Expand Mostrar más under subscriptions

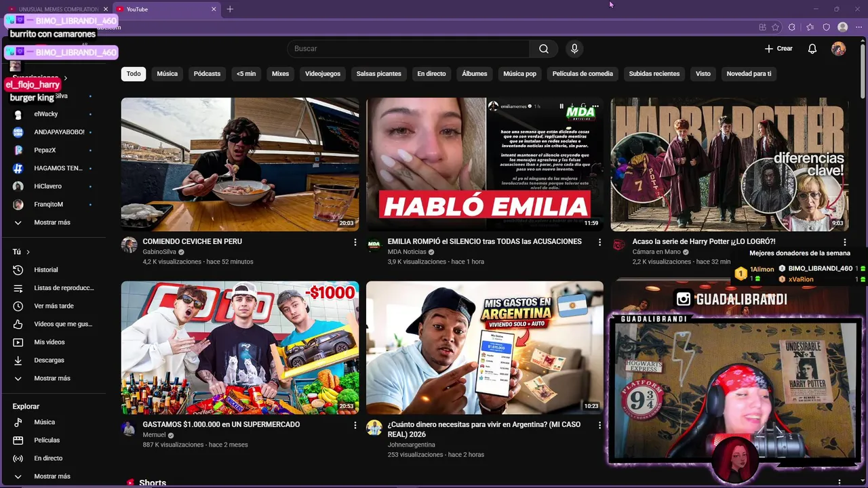point(53,222)
